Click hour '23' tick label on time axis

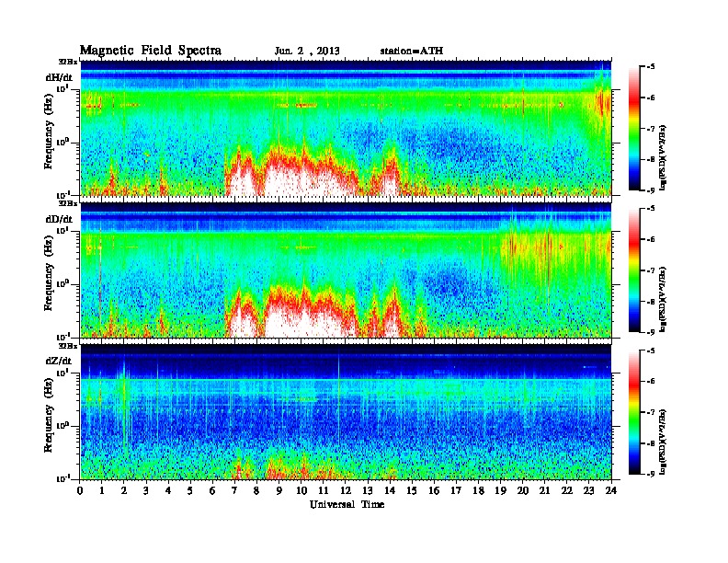click(x=589, y=490)
